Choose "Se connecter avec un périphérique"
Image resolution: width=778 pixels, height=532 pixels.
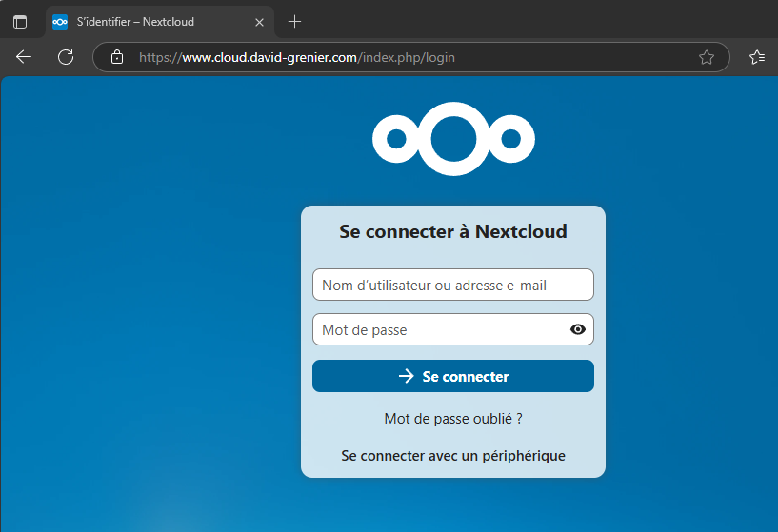(453, 456)
